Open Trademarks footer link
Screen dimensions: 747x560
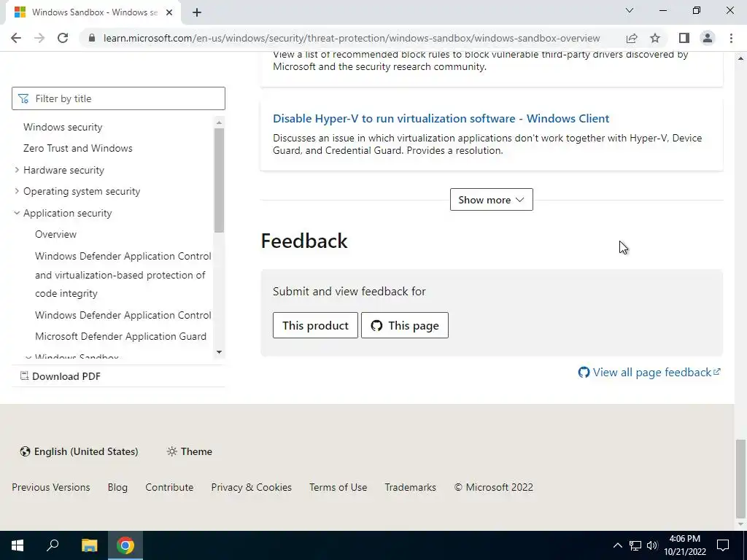coord(411,487)
